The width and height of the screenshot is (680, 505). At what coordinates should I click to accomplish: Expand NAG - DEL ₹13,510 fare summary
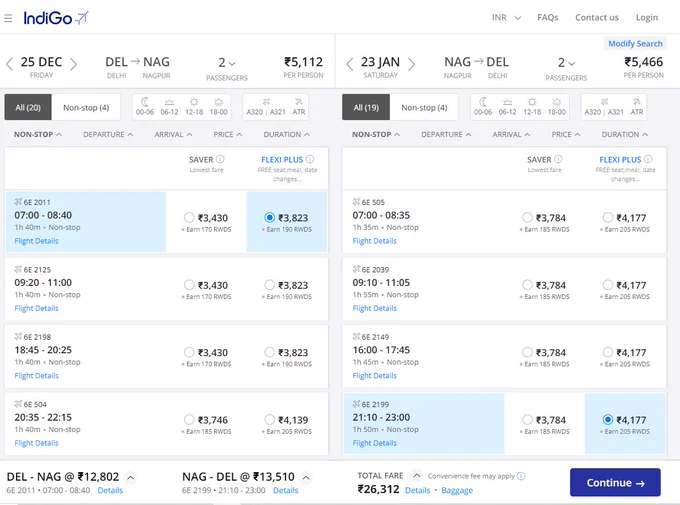click(x=306, y=478)
